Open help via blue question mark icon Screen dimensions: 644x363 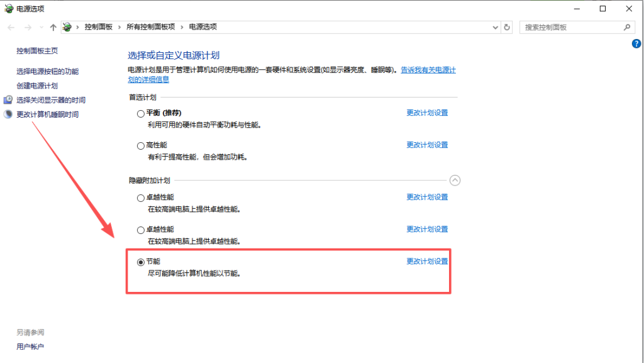click(x=636, y=43)
